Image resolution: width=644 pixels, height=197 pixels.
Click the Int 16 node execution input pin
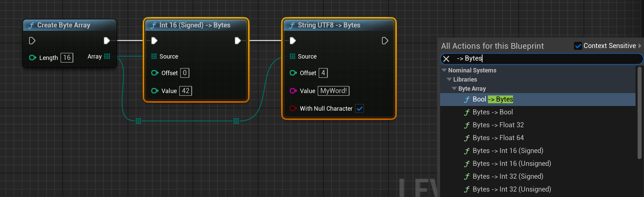[154, 41]
